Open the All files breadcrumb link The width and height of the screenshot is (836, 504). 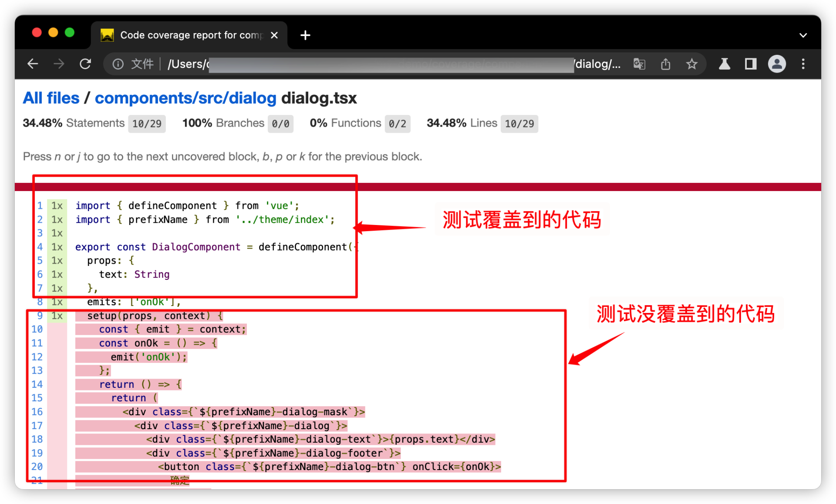point(51,98)
